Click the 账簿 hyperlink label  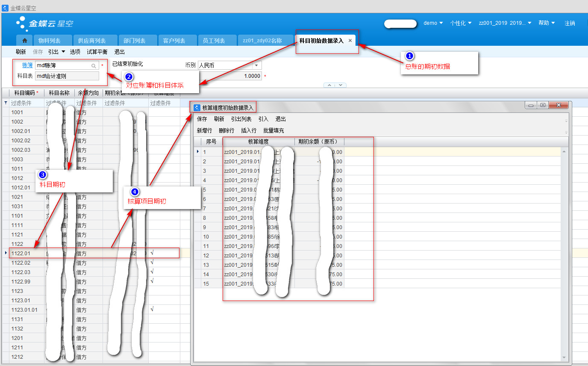click(x=27, y=65)
